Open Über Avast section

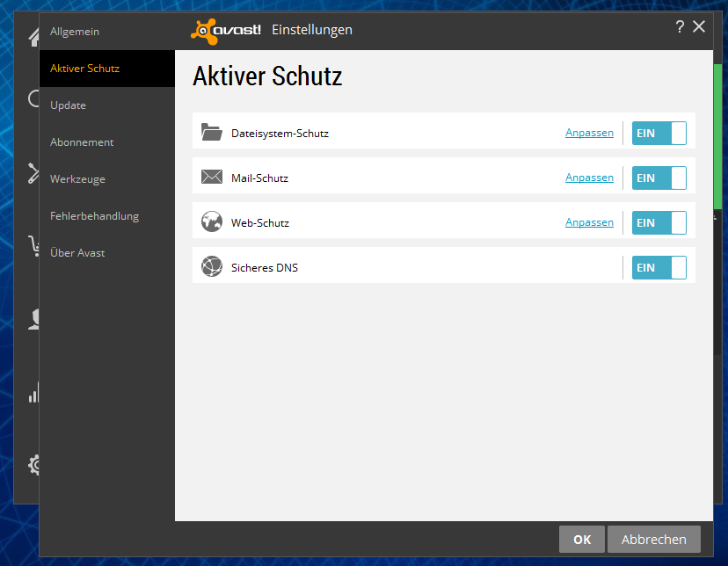click(107, 253)
